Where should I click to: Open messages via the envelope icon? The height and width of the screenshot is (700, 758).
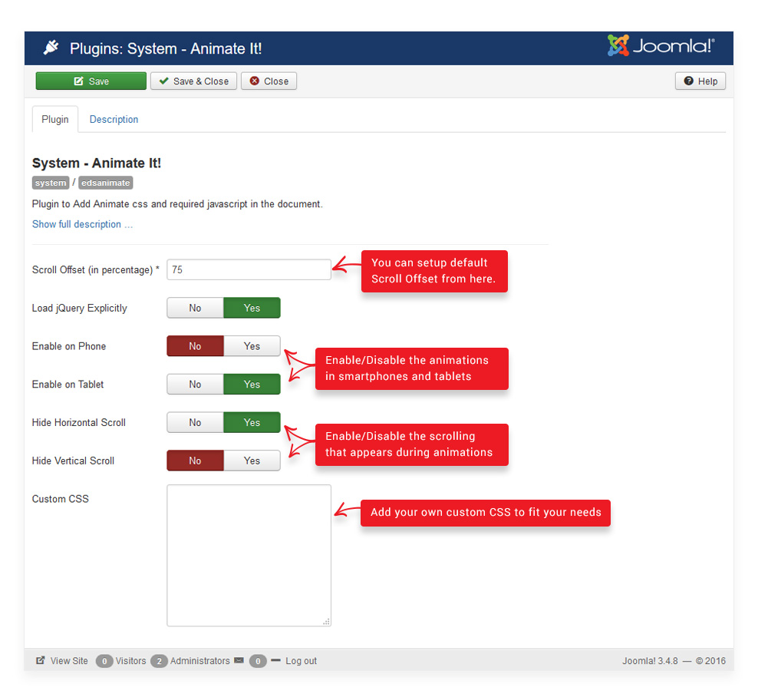[x=239, y=661]
